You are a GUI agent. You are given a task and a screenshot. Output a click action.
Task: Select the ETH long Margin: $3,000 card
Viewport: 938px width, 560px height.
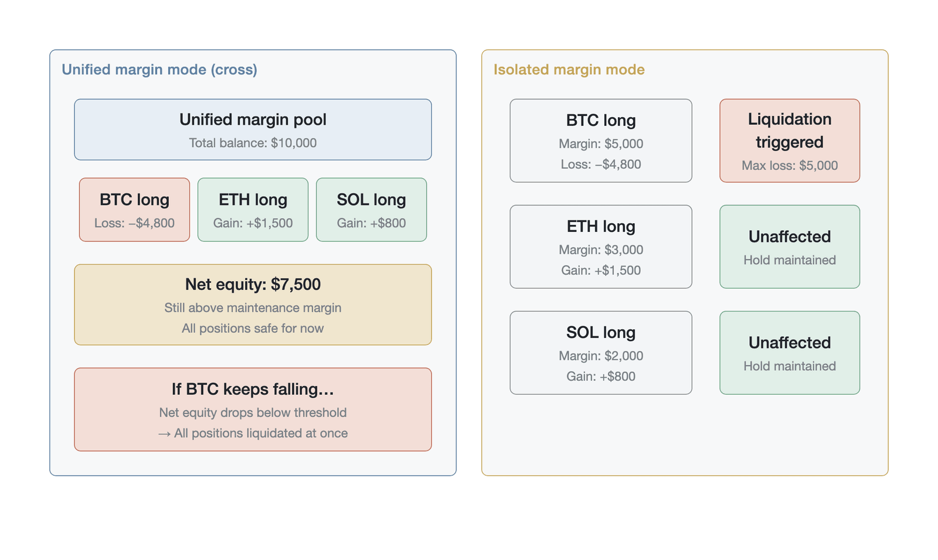point(601,247)
